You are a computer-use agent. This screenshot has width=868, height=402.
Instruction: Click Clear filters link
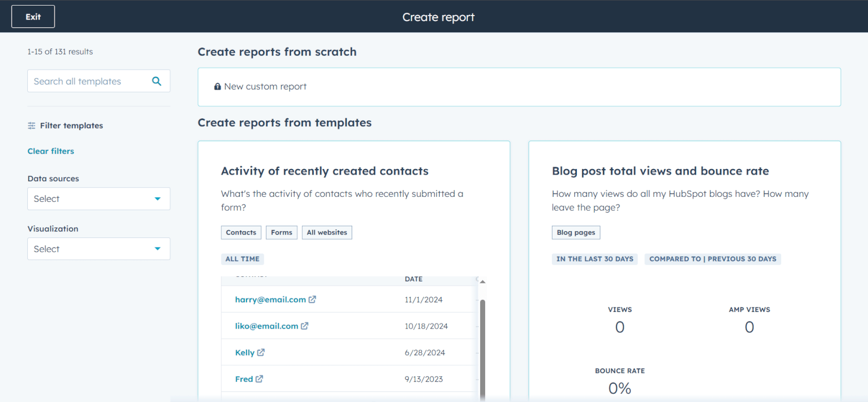click(x=51, y=151)
